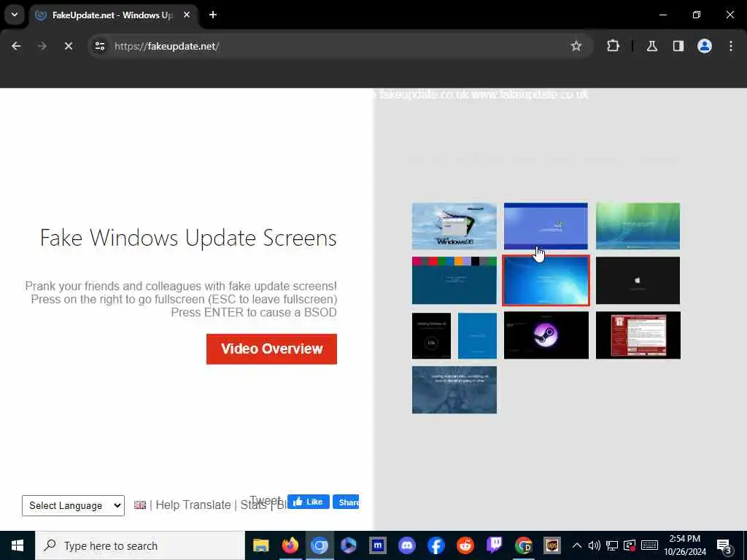
Task: View site information icon in address bar
Action: [99, 46]
